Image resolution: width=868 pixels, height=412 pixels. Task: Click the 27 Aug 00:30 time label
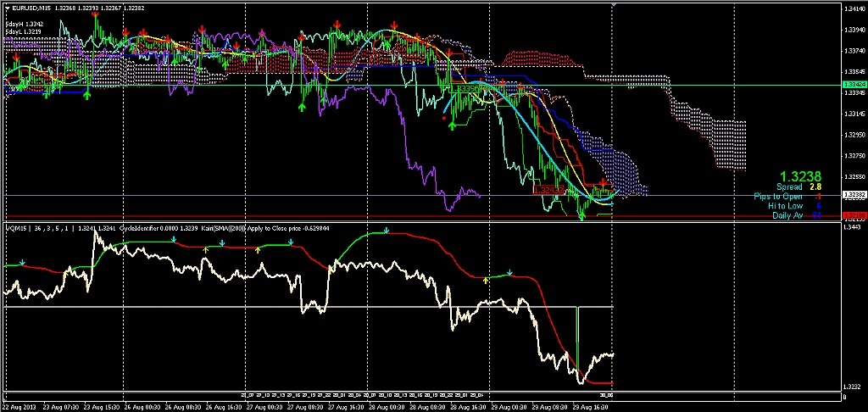pos(264,406)
